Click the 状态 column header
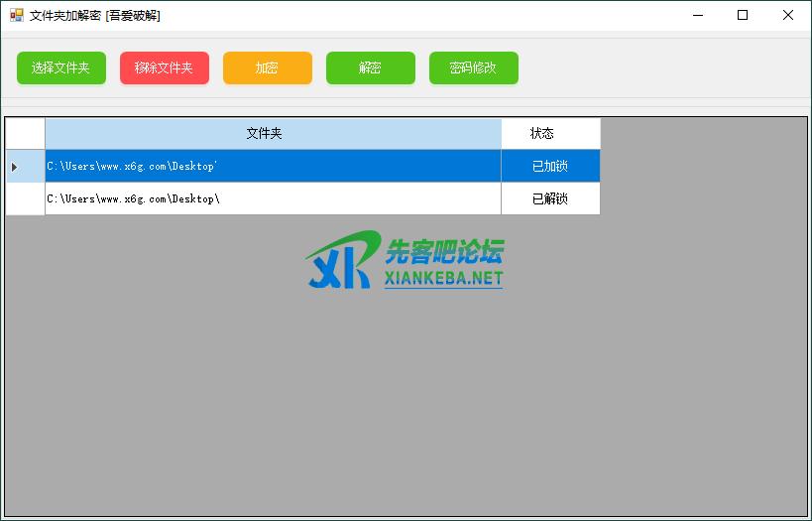Image resolution: width=812 pixels, height=521 pixels. tap(550, 133)
